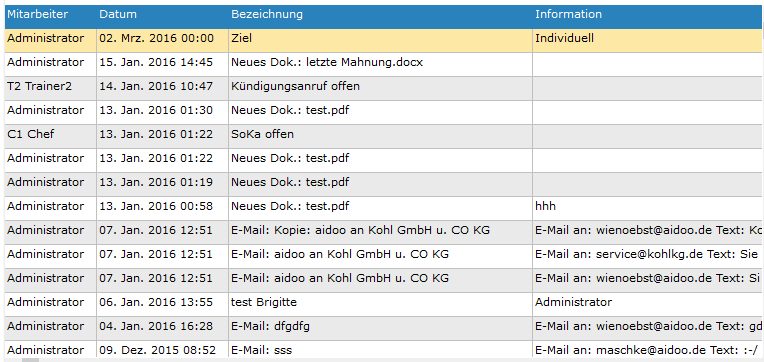Screen dimensions: 764x362
Task: Click the 'hhh' information cell
Action: 648,206
